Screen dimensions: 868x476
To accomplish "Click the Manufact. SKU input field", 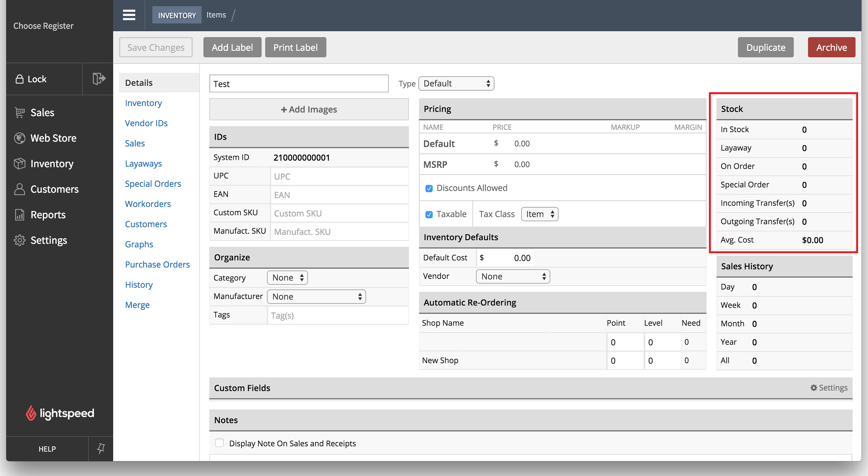I will (339, 232).
